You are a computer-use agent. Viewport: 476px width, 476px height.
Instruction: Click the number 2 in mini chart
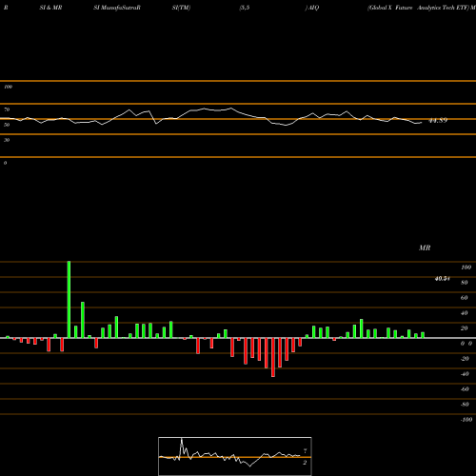[305, 463]
